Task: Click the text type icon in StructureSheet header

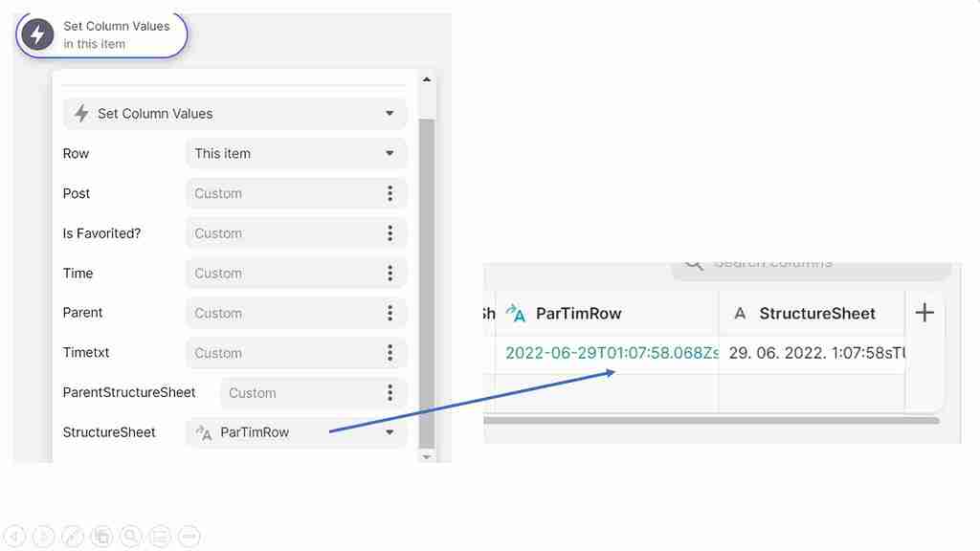Action: click(x=740, y=314)
